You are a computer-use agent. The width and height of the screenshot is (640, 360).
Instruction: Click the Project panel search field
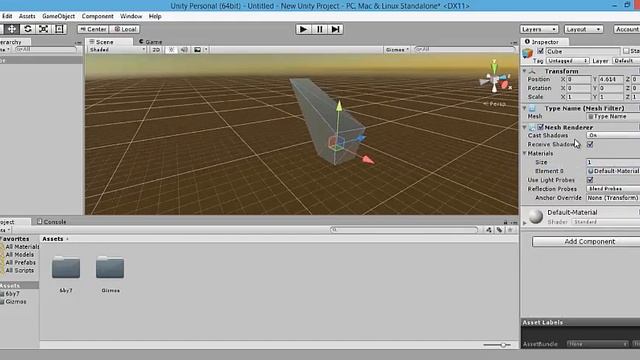[404, 230]
